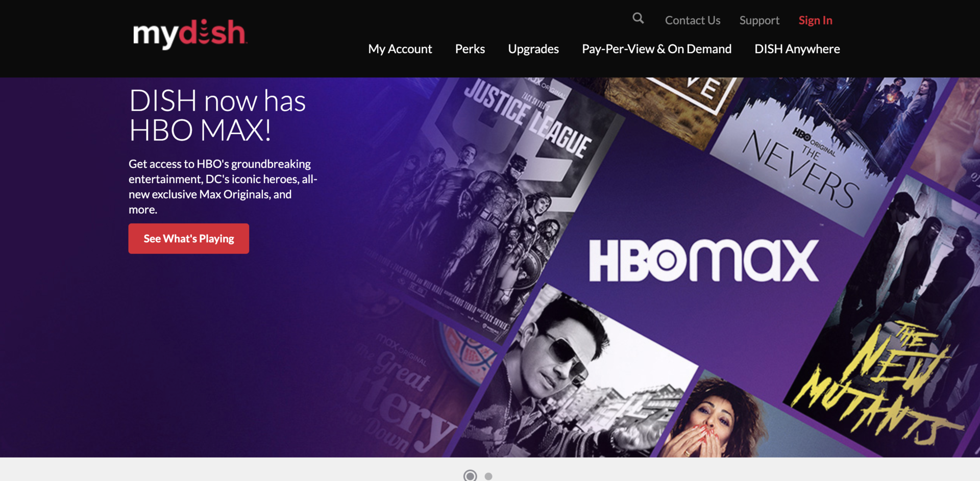Click the mydish logo
980x481 pixels.
189,34
